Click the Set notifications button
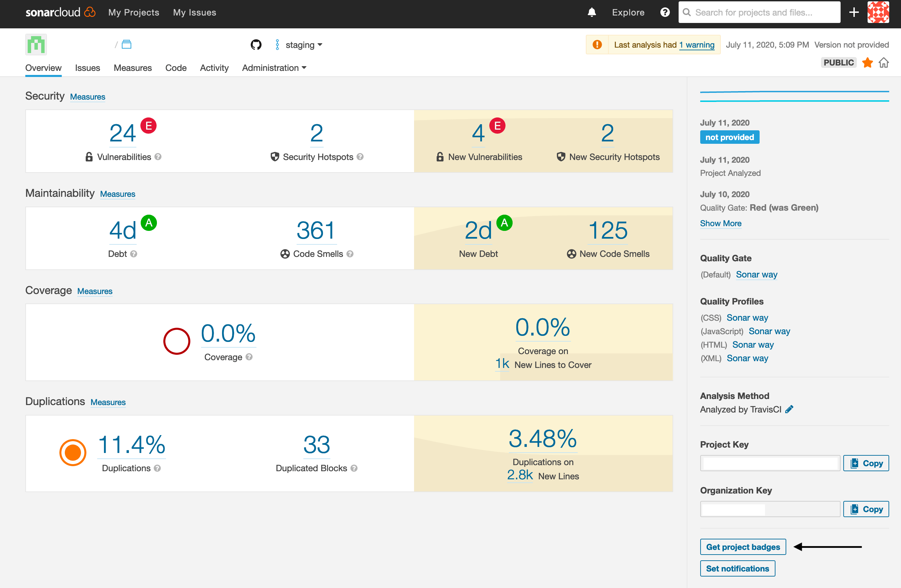 tap(737, 568)
